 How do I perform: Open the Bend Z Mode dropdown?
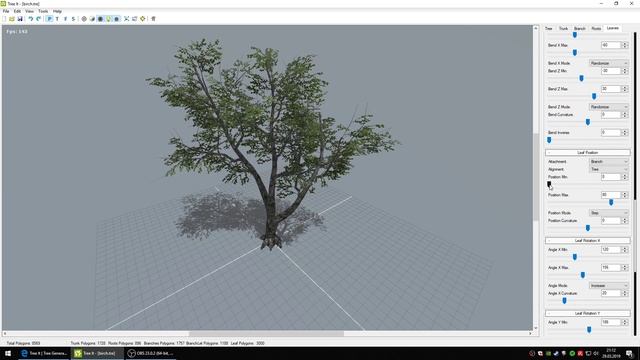(x=609, y=107)
